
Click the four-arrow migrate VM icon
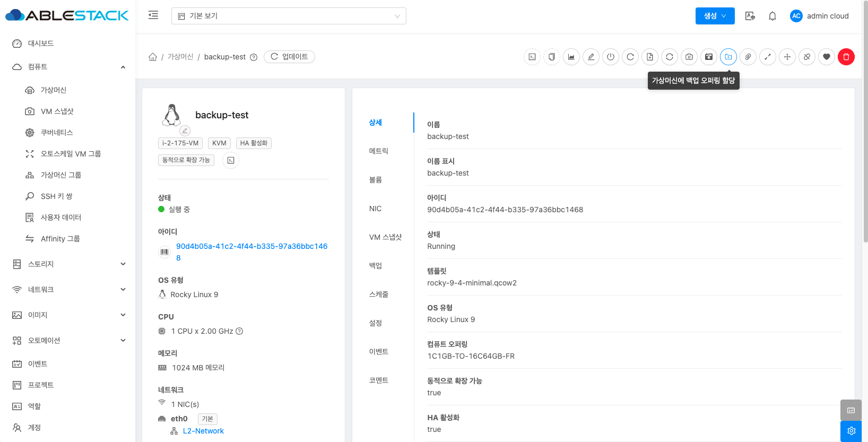[x=787, y=57]
